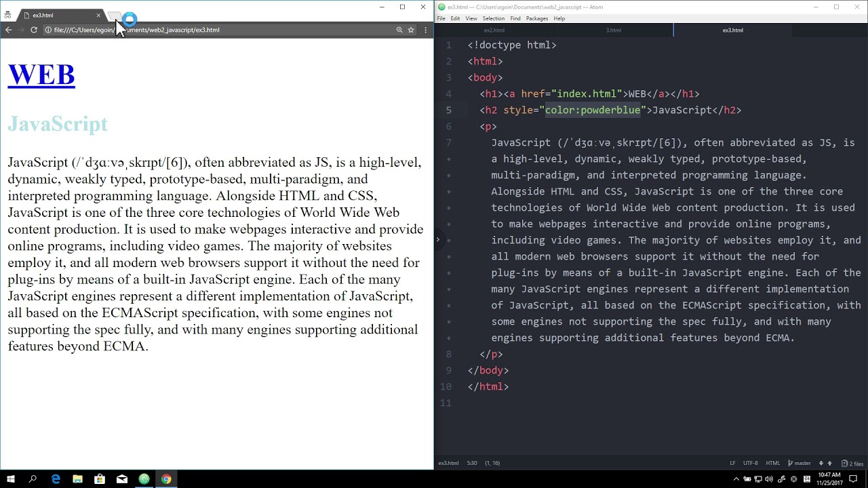
Task: Change LF line ending in status bar
Action: [x=732, y=463]
